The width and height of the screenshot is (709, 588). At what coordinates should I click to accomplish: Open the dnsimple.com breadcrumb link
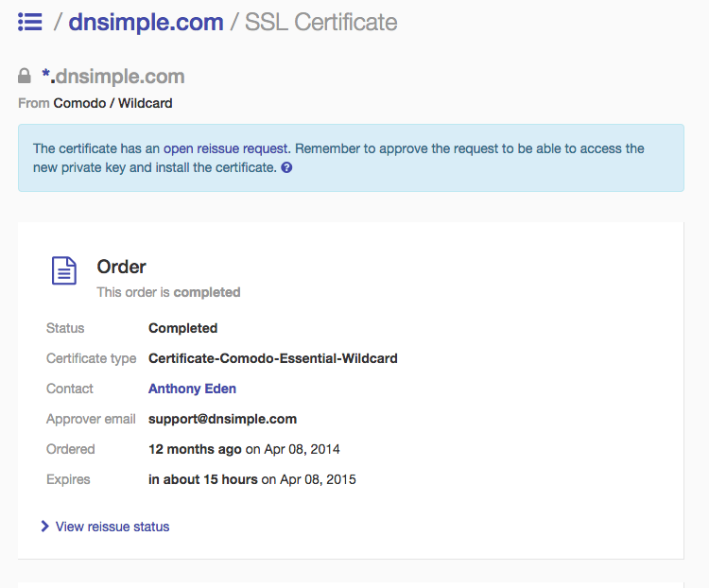146,22
